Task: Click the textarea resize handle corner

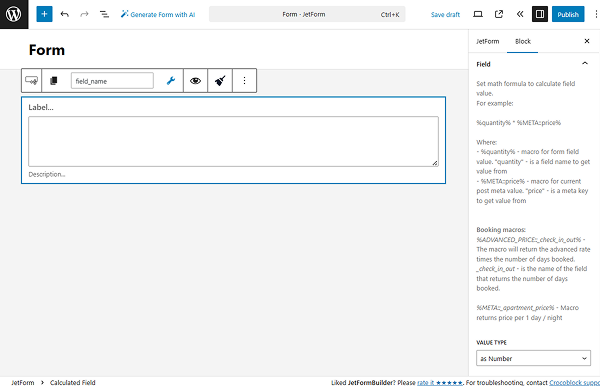Action: point(435,163)
